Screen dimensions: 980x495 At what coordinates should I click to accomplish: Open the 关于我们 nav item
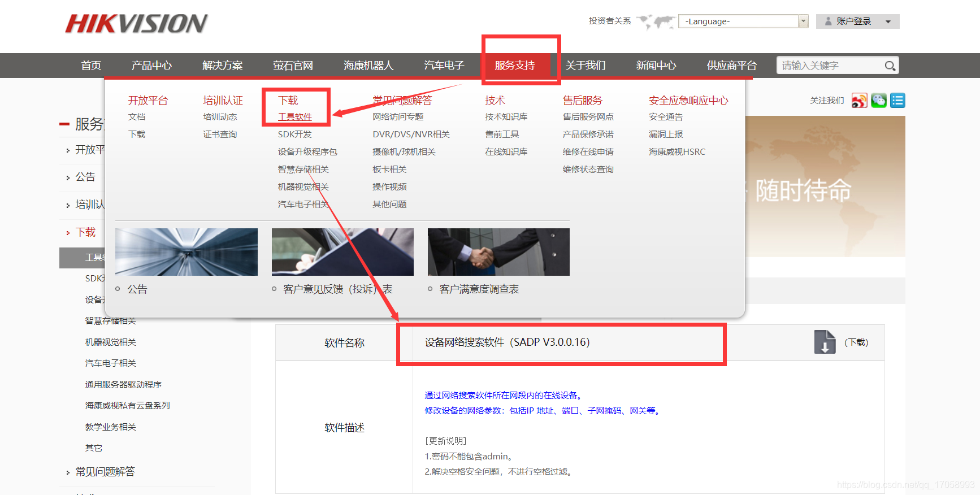[586, 66]
